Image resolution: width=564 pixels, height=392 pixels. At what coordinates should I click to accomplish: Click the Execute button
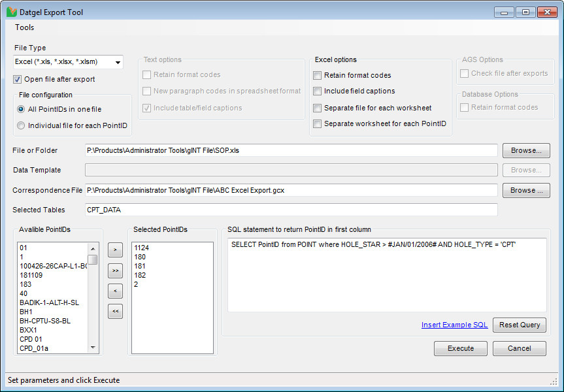(460, 348)
